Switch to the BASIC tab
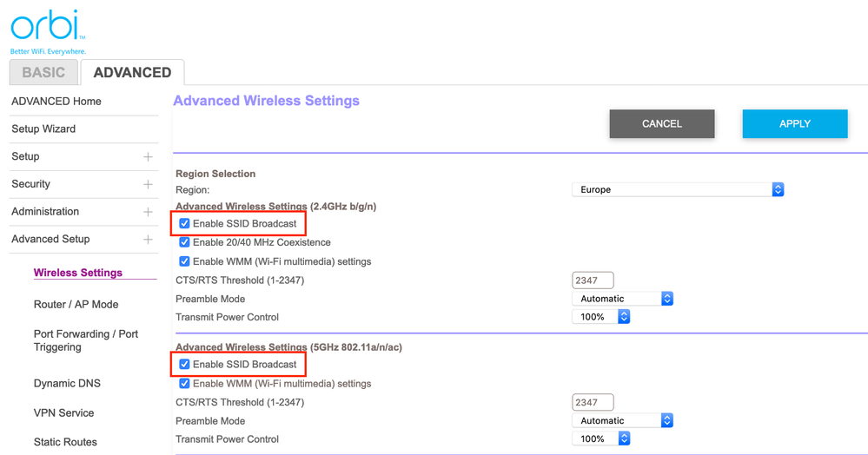 43,73
